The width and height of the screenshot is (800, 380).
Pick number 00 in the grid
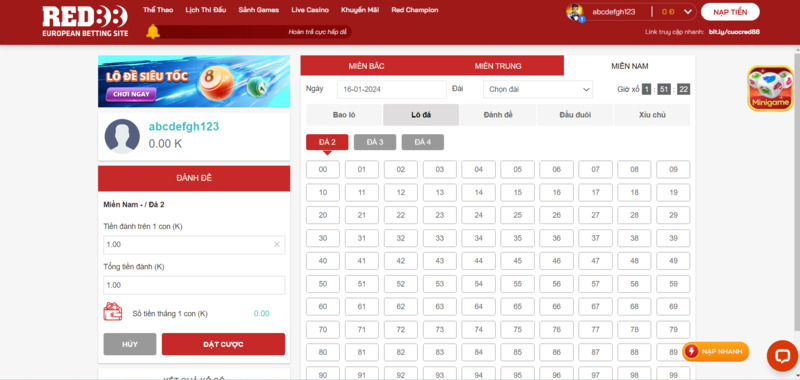pos(323,169)
